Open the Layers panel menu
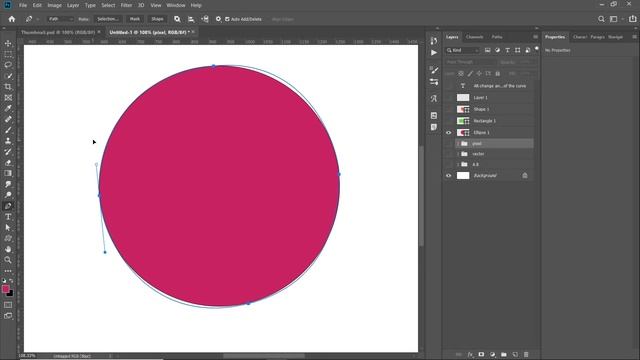Screen dimensions: 640x360 point(535,37)
